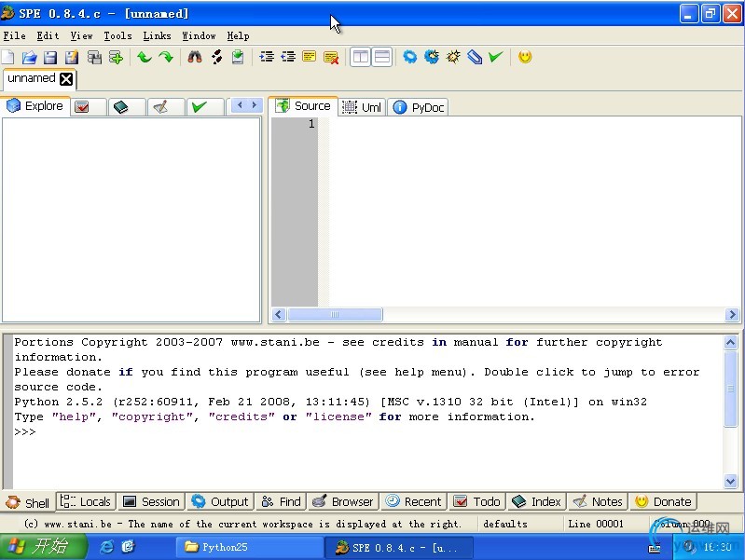The width and height of the screenshot is (745, 560).
Task: Open the Links menu
Action: point(157,36)
